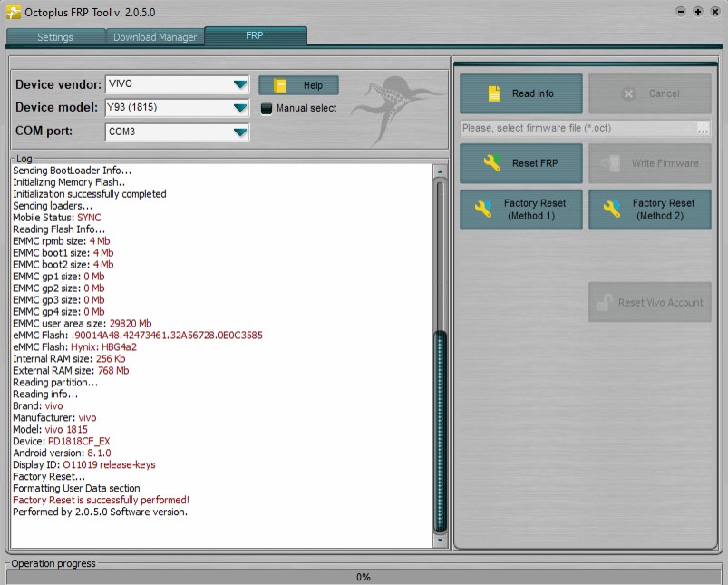Maximize the window with the plus button
This screenshot has height=585, width=728.
click(698, 12)
